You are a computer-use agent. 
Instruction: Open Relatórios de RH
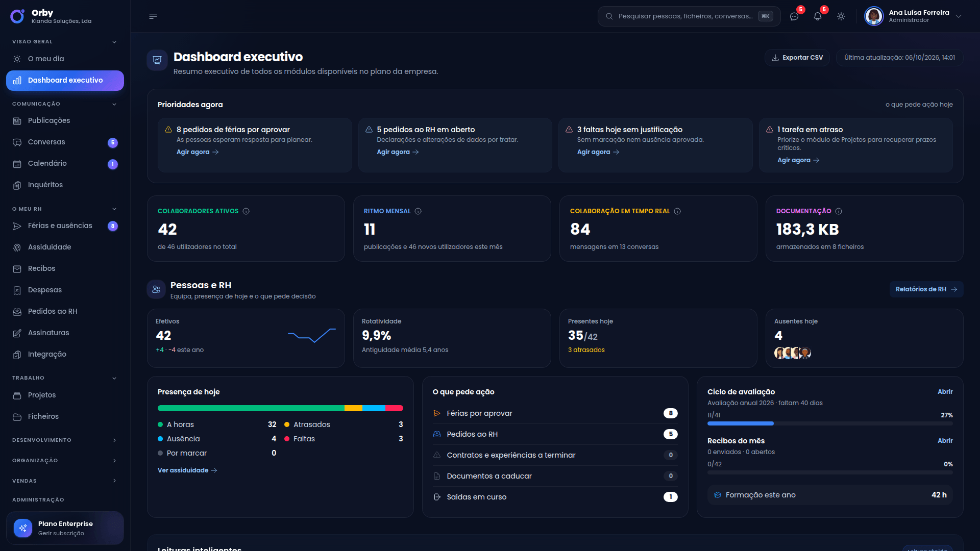tap(926, 289)
